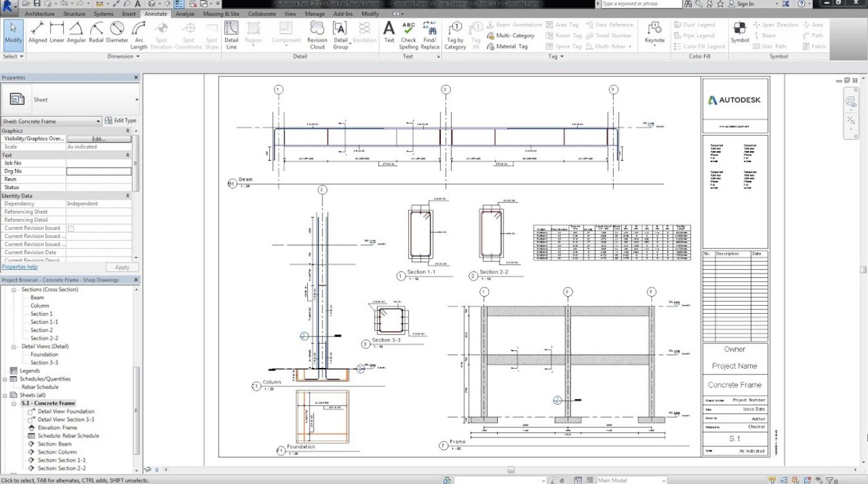This screenshot has width=868, height=484.
Task: Select Section: Column under S.1 sheet
Action: (57, 452)
